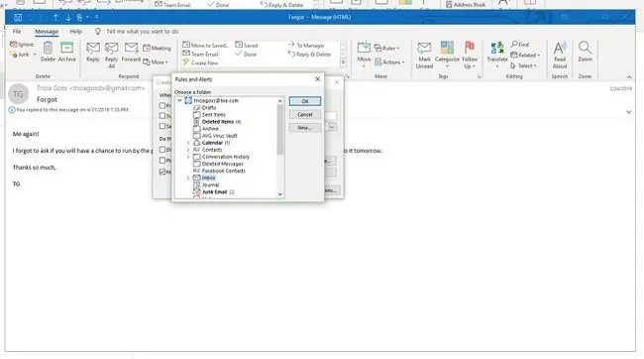Viewport: 644px width, 359px height.
Task: Click the New... folder button
Action: 305,128
